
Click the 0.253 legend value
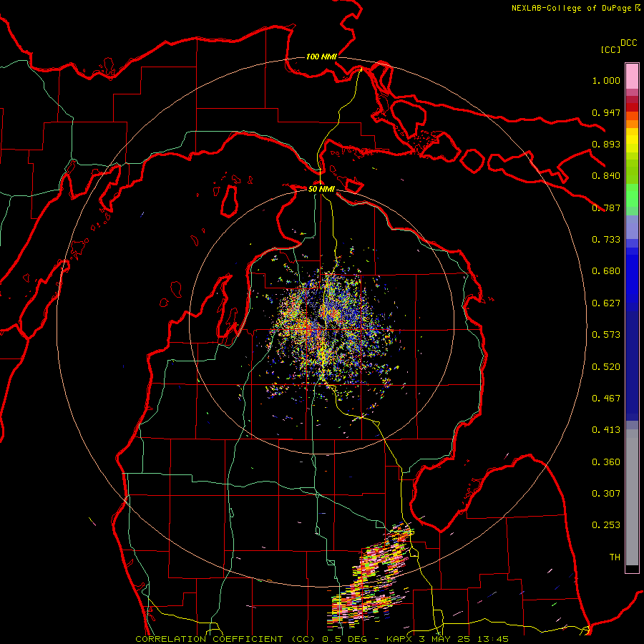606,525
